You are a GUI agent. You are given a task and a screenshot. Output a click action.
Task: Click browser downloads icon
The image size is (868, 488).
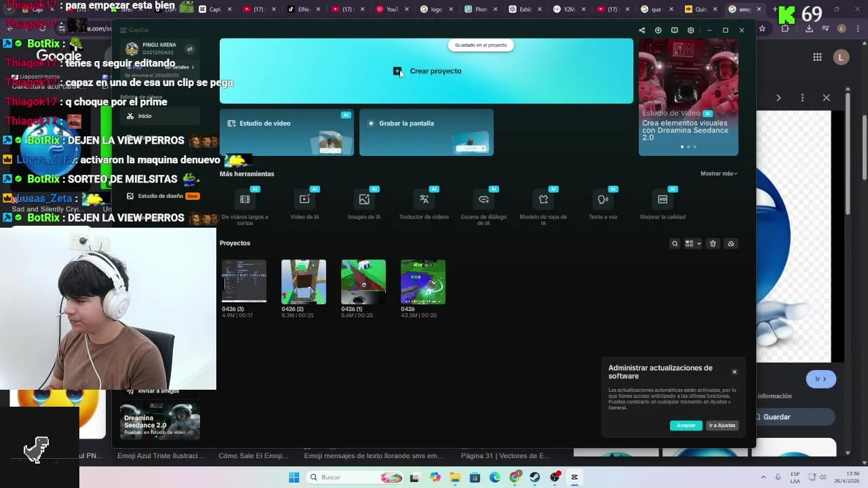pos(809,28)
